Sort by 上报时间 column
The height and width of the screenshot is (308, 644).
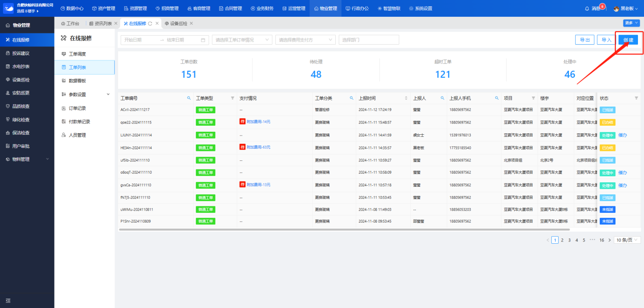pos(406,98)
